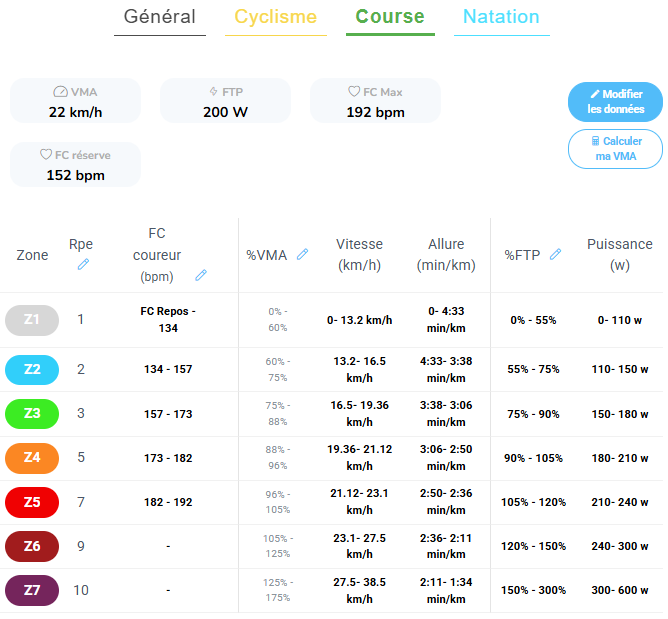The image size is (668, 619).
Task: Edit %VMA ranges via pencil icon
Action: click(x=302, y=254)
